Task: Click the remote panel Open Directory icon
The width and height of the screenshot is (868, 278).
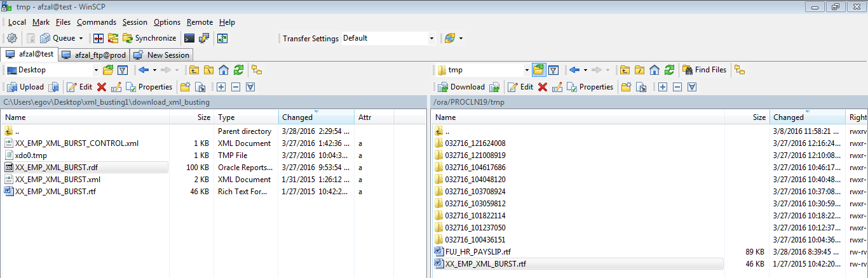Action: point(539,70)
